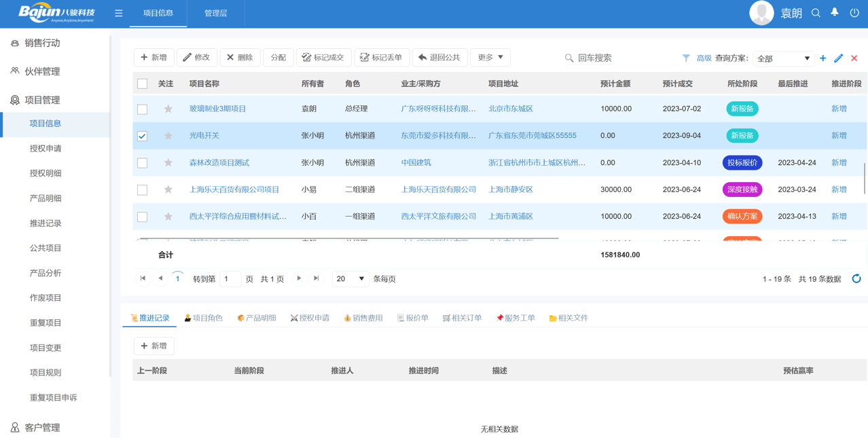The width and height of the screenshot is (868, 438).
Task: Open the 查询方案 dropdown showing 全部
Action: pos(783,58)
